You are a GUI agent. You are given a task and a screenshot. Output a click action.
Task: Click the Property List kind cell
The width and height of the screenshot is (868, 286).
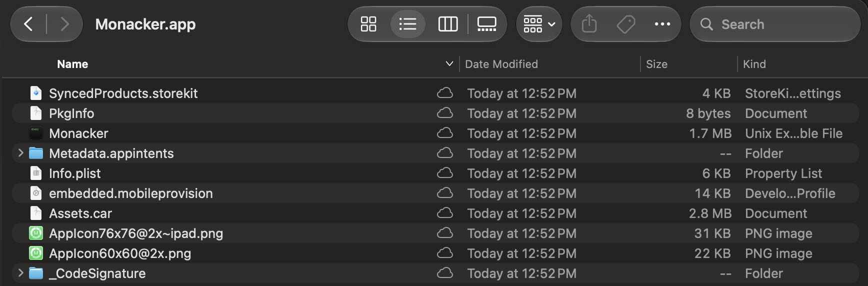pyautogui.click(x=783, y=173)
